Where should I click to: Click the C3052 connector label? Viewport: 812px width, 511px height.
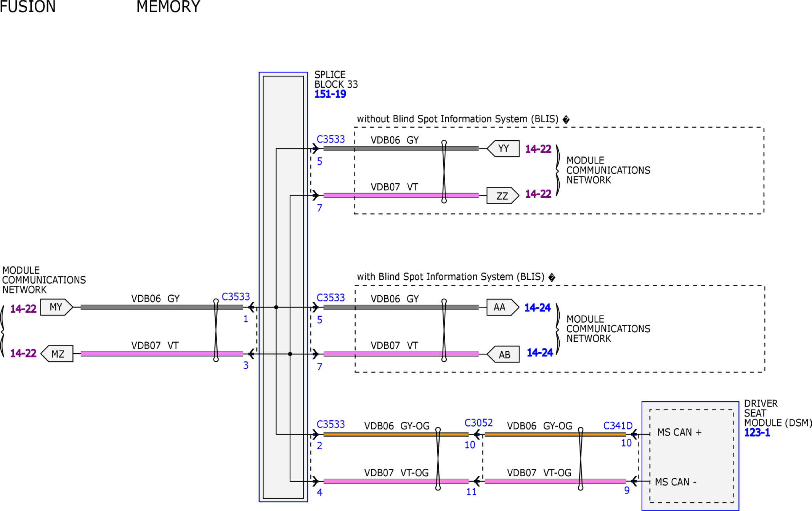tap(479, 423)
